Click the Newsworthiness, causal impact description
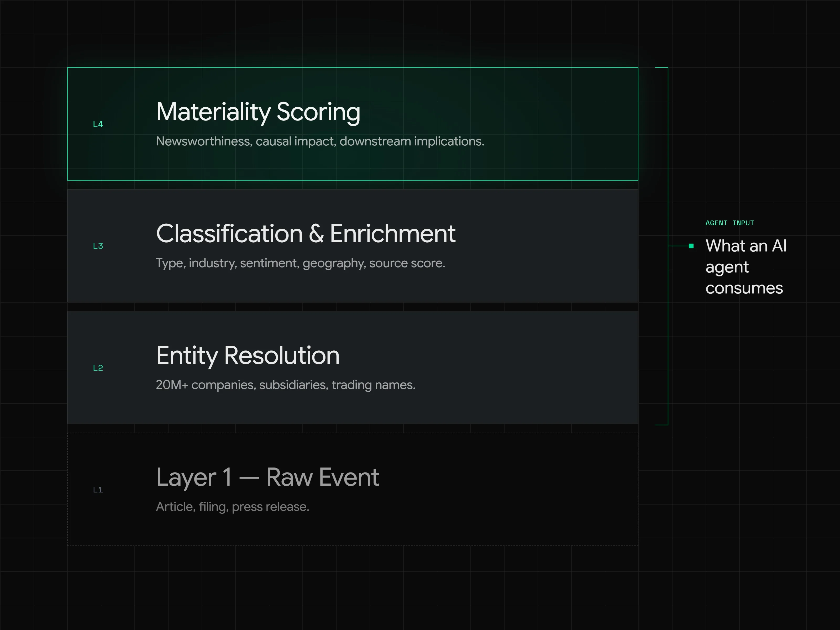Image resolution: width=840 pixels, height=630 pixels. pos(320,141)
